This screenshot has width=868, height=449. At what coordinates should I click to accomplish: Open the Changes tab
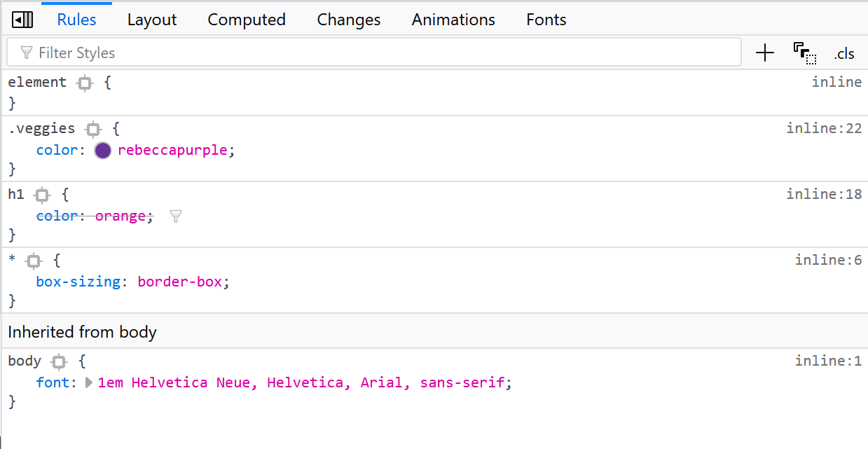click(349, 20)
